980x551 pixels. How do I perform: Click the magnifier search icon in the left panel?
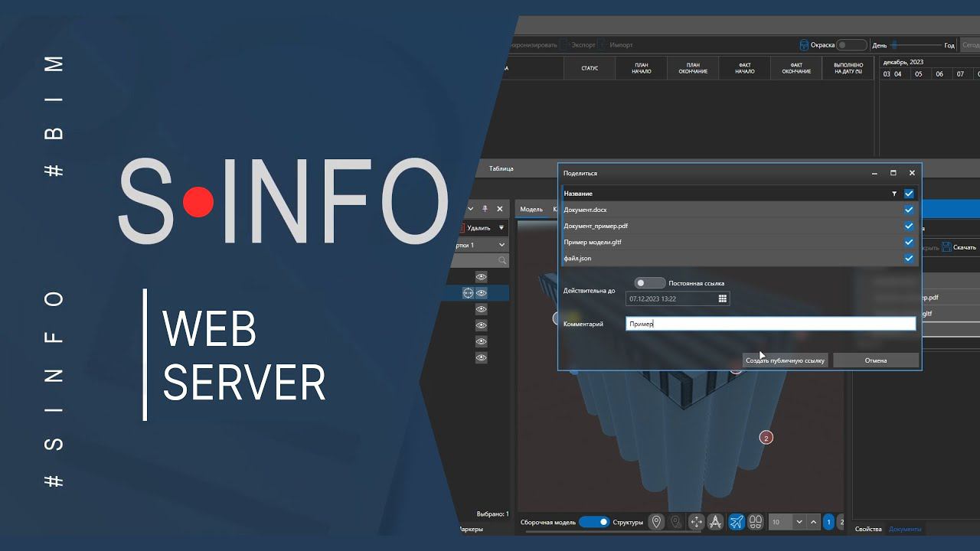tap(502, 260)
